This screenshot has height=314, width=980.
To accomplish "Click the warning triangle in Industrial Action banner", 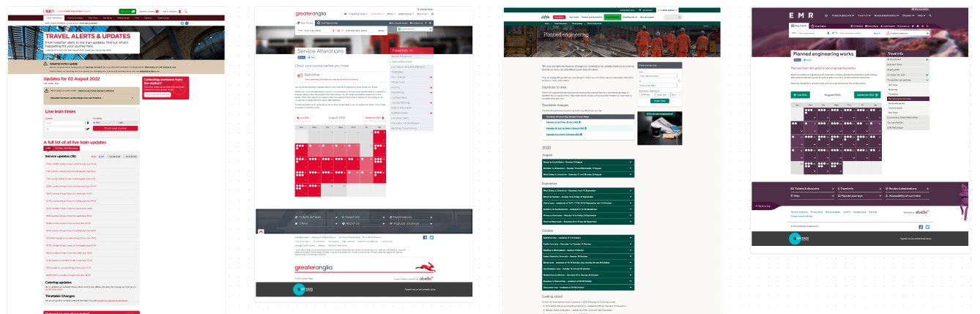I will [x=45, y=64].
